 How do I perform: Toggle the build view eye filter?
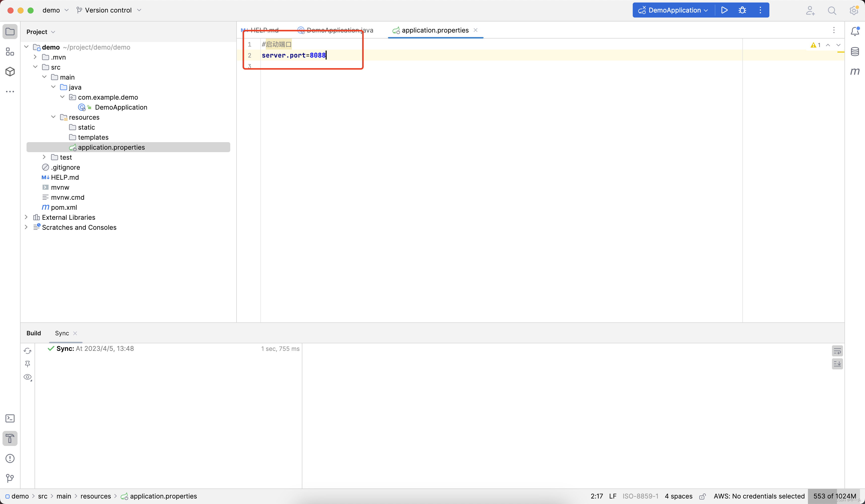28,377
